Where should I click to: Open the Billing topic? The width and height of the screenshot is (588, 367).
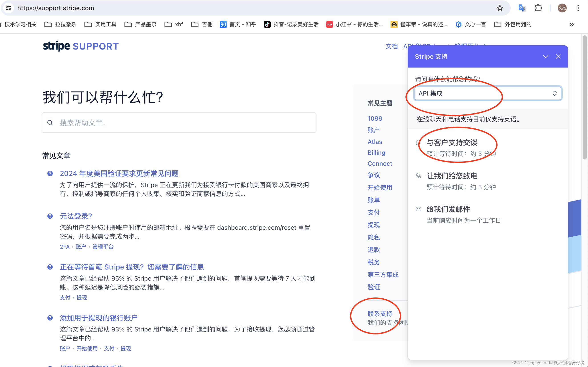pos(376,153)
